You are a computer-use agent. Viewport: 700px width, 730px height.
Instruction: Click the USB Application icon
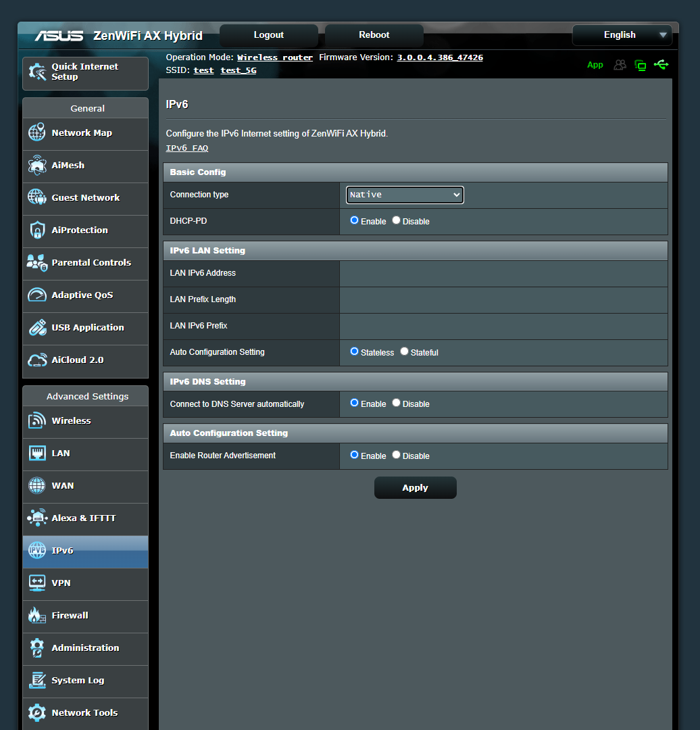pyautogui.click(x=37, y=328)
